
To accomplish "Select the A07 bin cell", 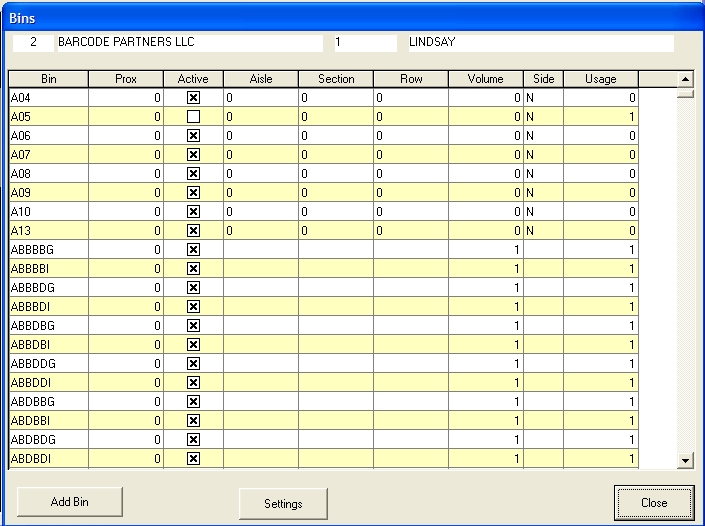I will click(49, 155).
